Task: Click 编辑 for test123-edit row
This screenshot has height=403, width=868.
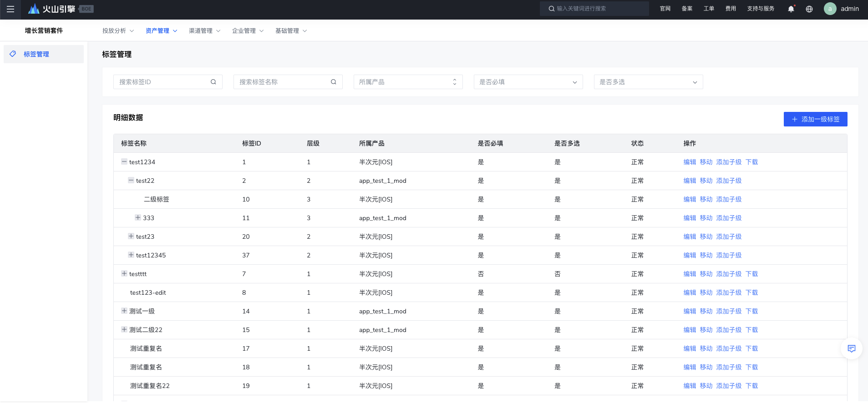Action: 690,292
